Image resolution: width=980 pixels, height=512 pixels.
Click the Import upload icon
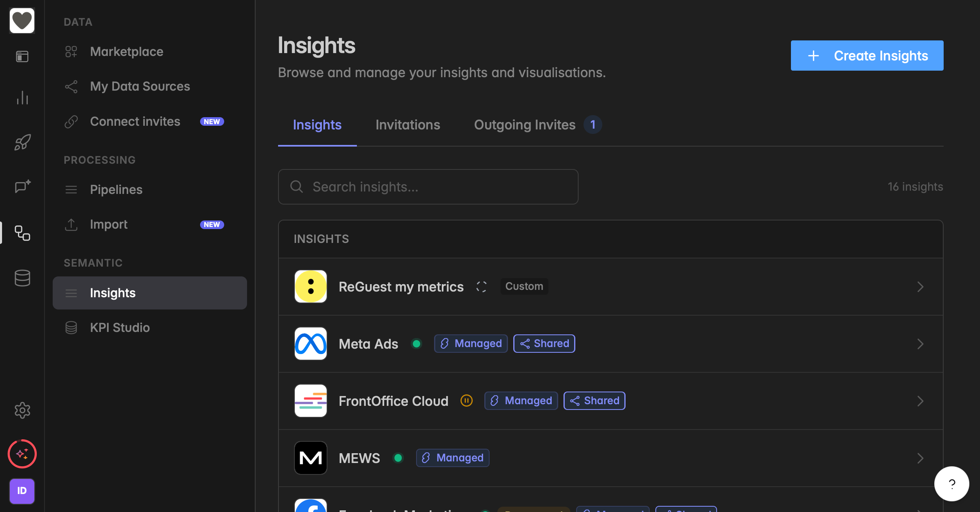click(x=71, y=224)
